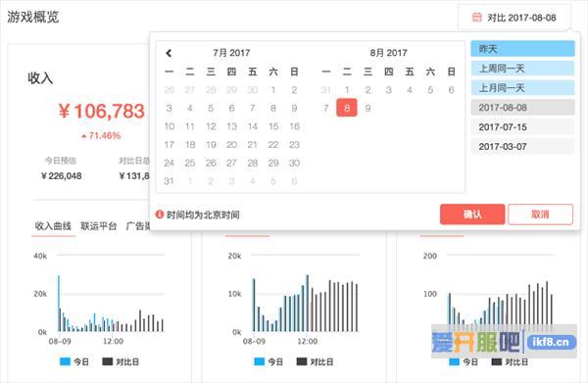588x383 pixels.
Task: Switch to the 联运平台 tab
Action: (x=99, y=226)
